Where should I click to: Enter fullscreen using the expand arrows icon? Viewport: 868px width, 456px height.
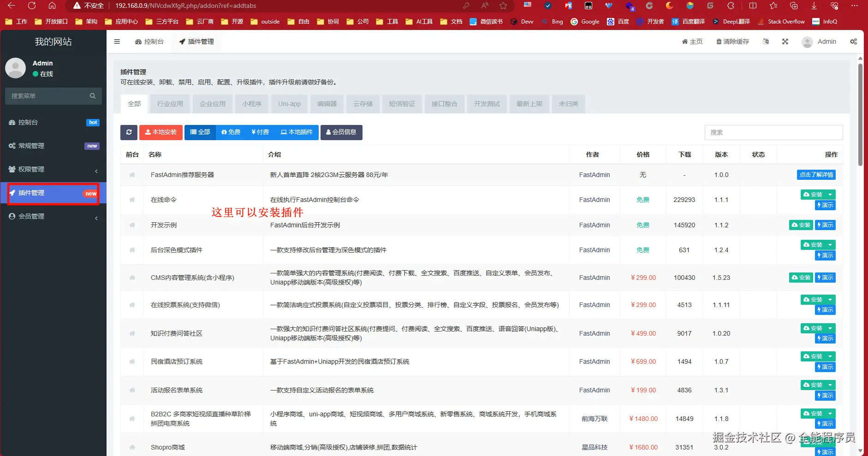[785, 41]
